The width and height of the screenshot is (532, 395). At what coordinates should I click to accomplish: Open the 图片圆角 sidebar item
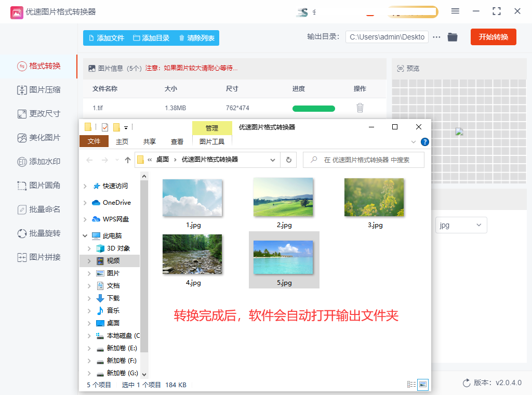tap(38, 185)
